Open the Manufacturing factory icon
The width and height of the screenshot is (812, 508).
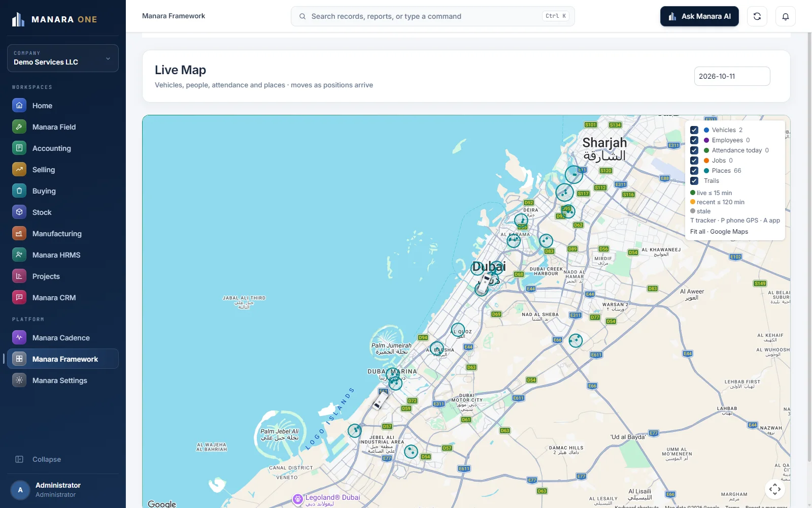pos(19,233)
